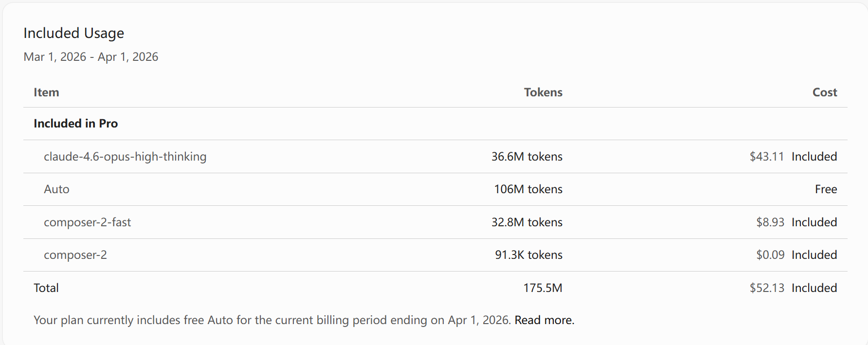Select the Included in Pro section row
This screenshot has height=345, width=868.
pos(75,124)
